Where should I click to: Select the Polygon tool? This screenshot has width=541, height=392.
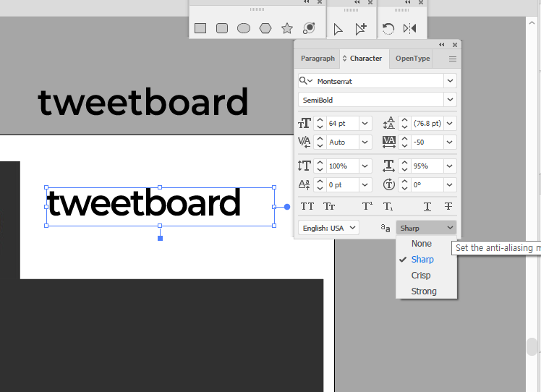pos(265,28)
